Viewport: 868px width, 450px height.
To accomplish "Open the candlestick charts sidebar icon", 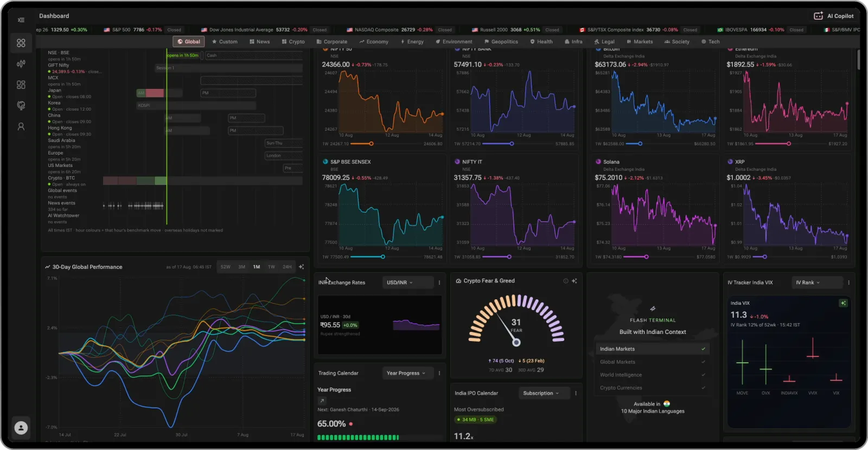I will [x=21, y=64].
